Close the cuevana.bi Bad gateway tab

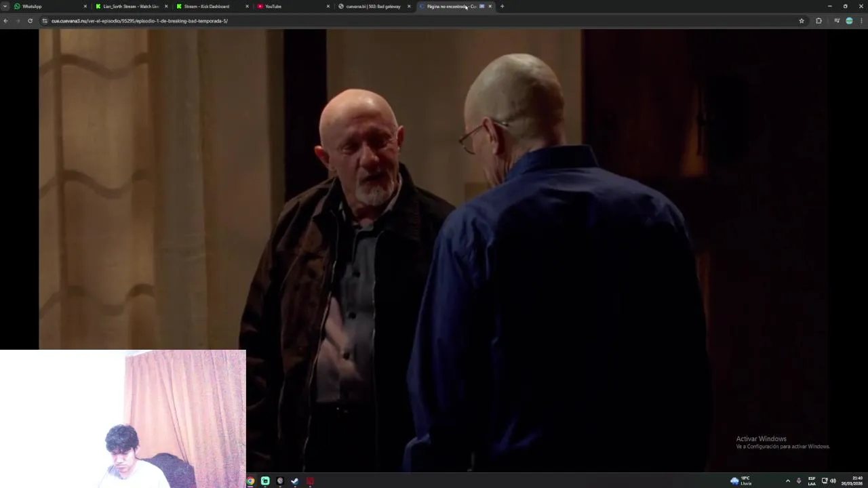(x=409, y=6)
